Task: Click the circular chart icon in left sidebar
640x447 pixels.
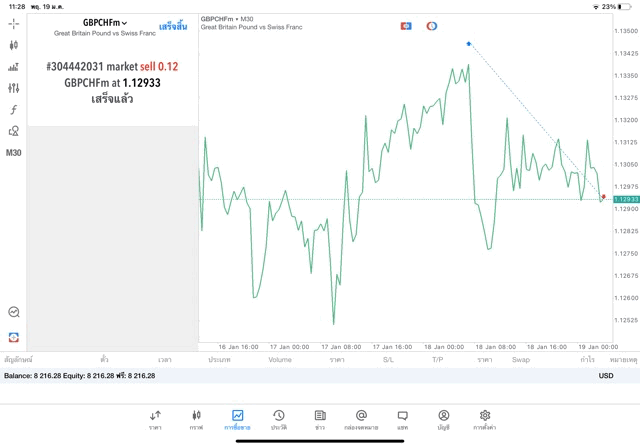Action: point(13,312)
